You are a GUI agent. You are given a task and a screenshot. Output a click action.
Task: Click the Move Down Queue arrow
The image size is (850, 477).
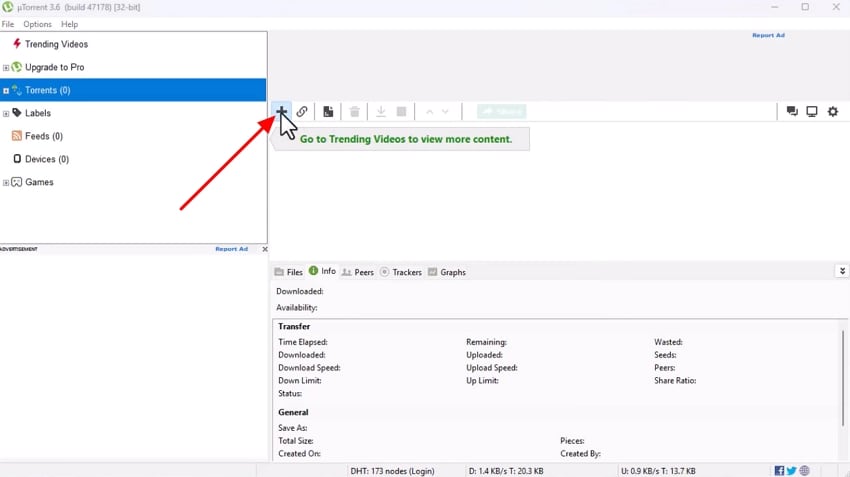pos(445,112)
